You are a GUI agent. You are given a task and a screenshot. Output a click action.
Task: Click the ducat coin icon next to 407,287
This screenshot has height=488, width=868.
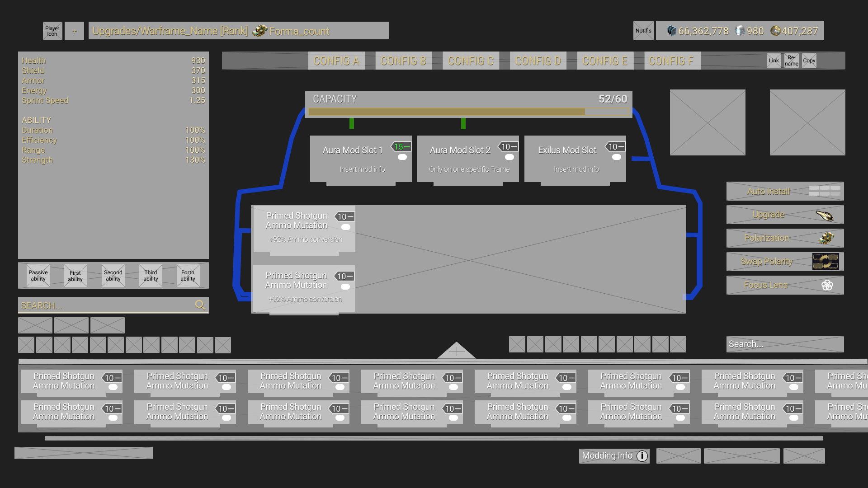775,31
